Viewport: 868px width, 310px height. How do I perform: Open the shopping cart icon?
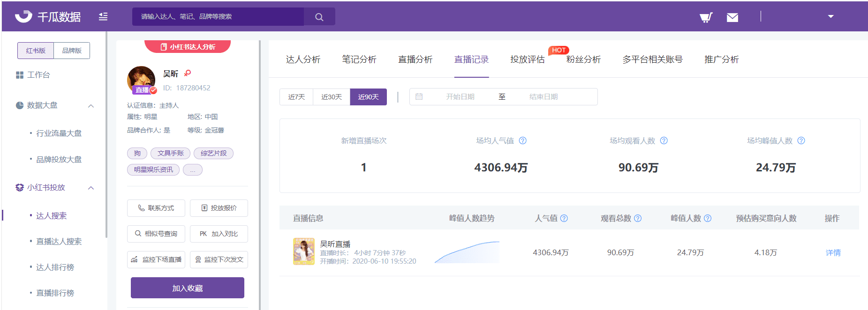pyautogui.click(x=706, y=17)
